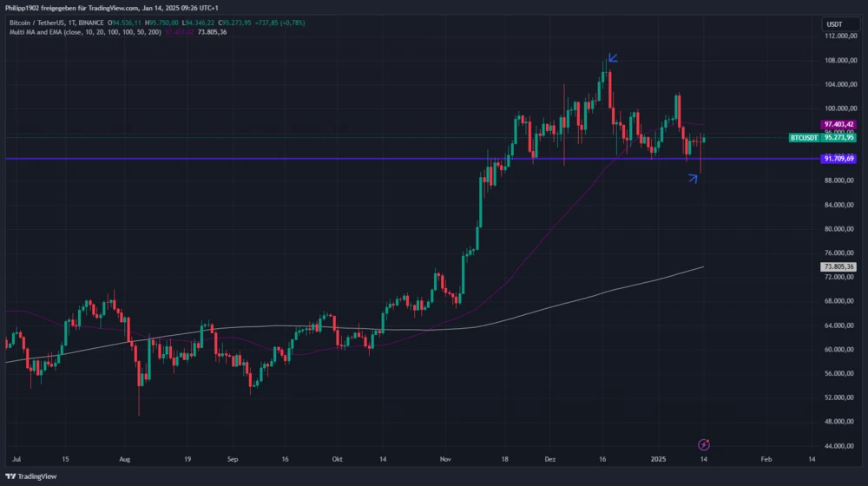Click the Aug label on time axis
This screenshot has height=486, width=868.
pyautogui.click(x=124, y=459)
